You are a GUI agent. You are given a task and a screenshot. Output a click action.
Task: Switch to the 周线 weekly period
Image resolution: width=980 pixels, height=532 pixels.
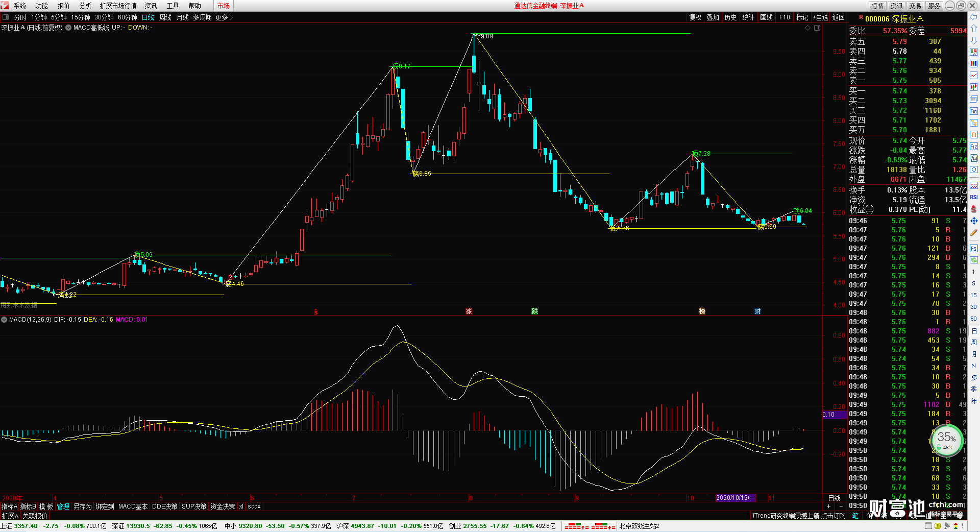click(x=165, y=17)
